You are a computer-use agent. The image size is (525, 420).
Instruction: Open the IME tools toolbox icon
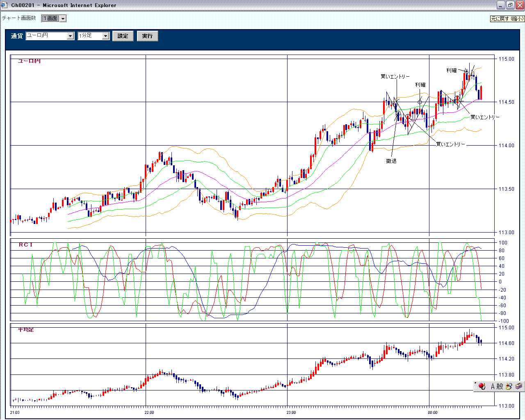[x=518, y=386]
